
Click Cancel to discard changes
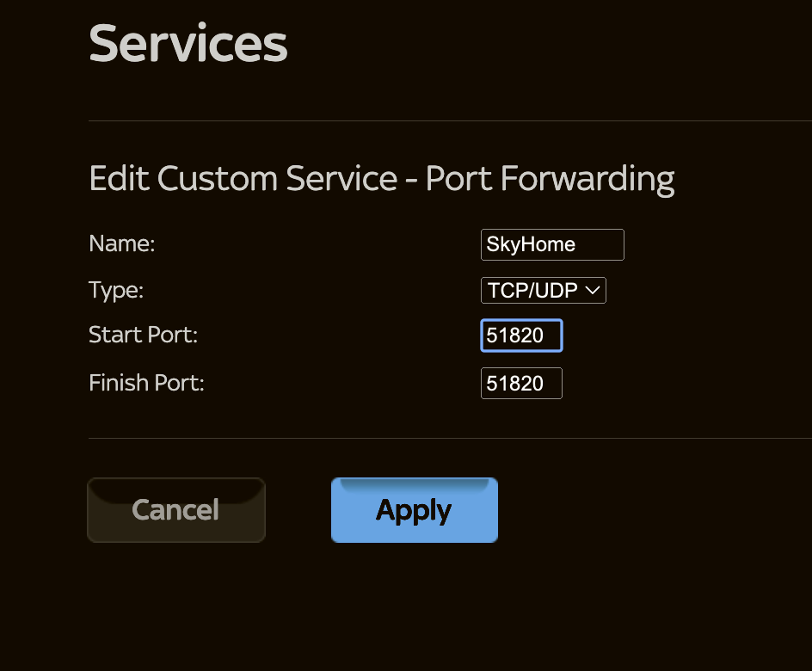[175, 509]
